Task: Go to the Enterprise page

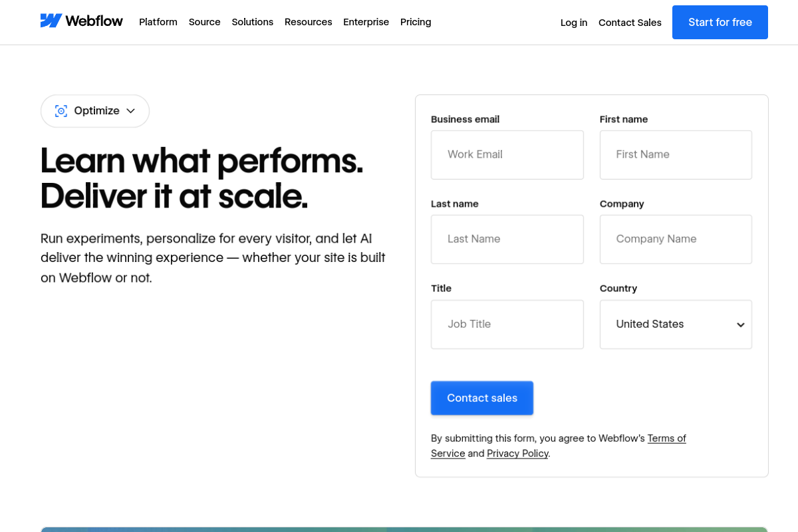Action: pos(366,22)
